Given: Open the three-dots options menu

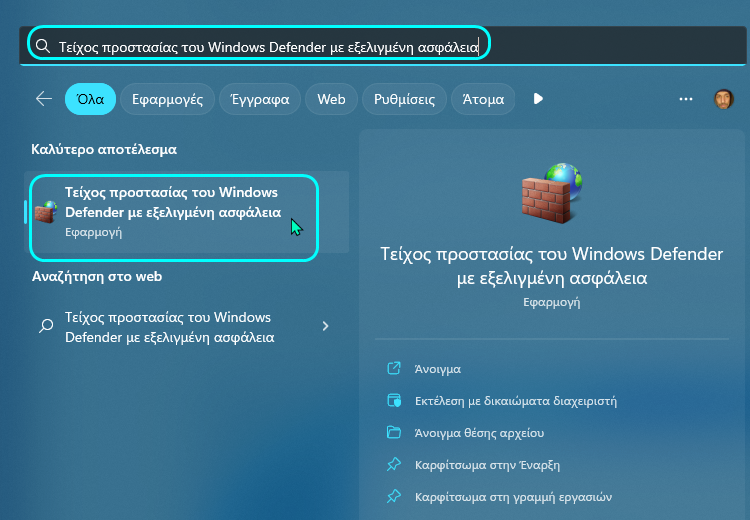Looking at the screenshot, I should (x=686, y=99).
